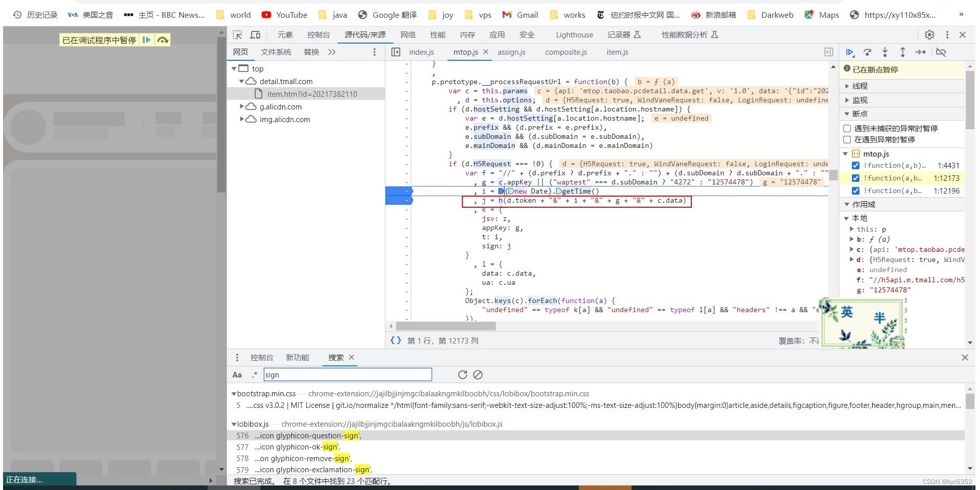The height and width of the screenshot is (490, 980).
Task: Step over next function call
Action: (x=868, y=52)
